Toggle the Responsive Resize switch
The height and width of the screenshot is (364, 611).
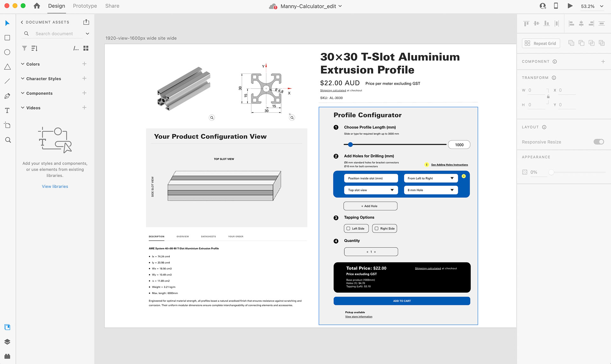pos(599,142)
